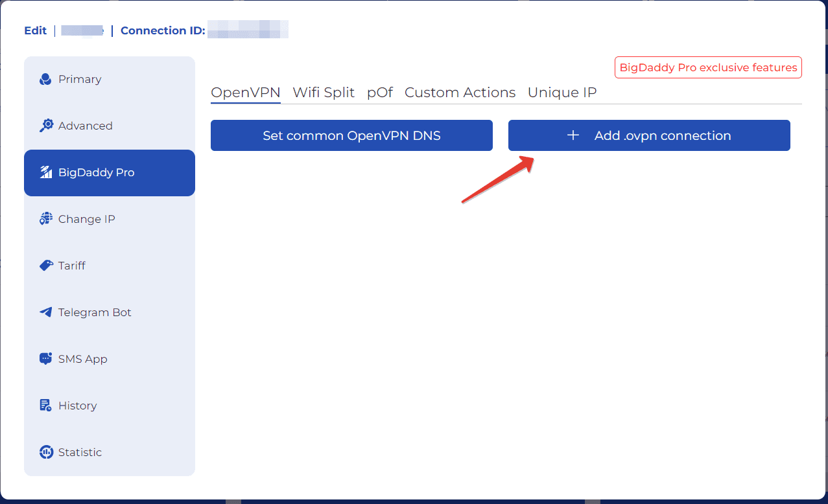Image resolution: width=828 pixels, height=504 pixels.
Task: Click the SMS App chat bubble icon
Action: coord(45,359)
